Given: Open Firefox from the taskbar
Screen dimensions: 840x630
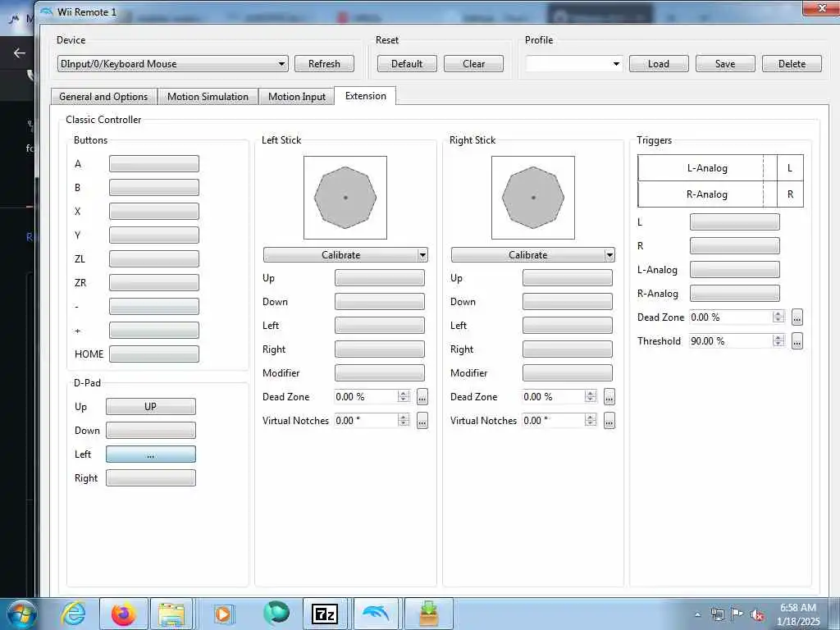Looking at the screenshot, I should (x=123, y=614).
